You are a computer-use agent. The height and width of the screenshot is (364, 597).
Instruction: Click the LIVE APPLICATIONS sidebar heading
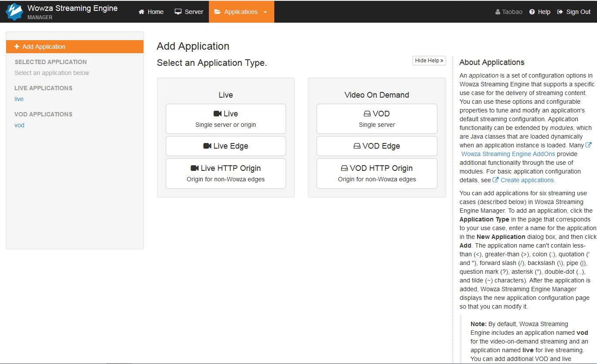pos(44,88)
